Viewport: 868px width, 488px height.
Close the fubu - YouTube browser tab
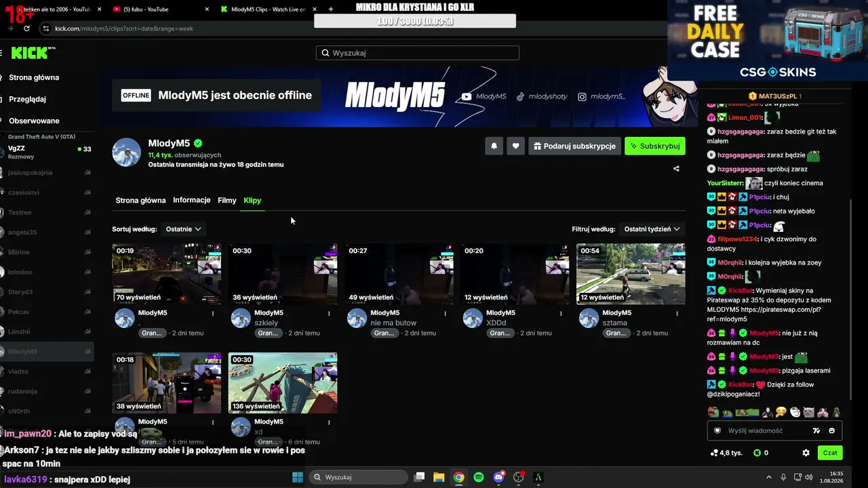pos(205,9)
